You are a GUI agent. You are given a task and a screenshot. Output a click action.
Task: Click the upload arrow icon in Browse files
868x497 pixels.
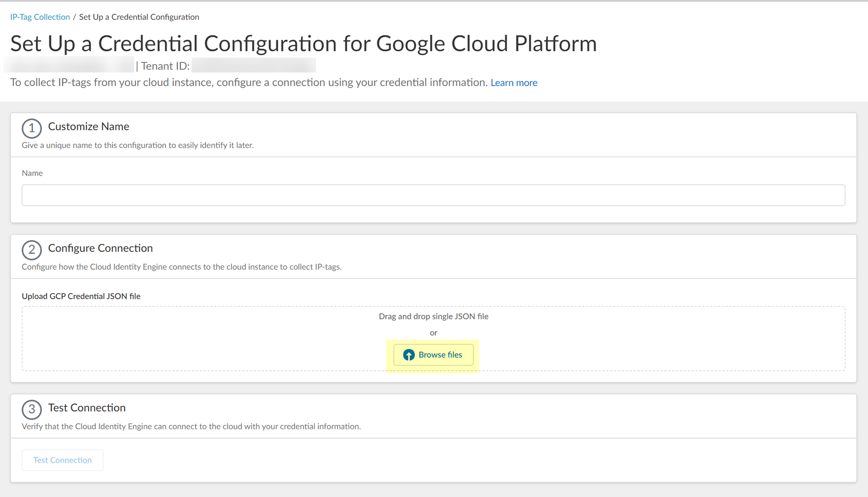409,355
